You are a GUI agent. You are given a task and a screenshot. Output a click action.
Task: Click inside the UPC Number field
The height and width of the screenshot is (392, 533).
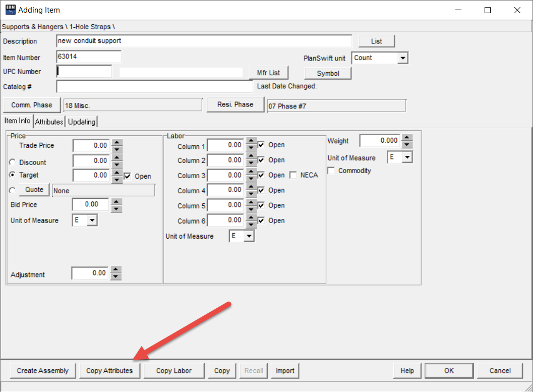[83, 72]
